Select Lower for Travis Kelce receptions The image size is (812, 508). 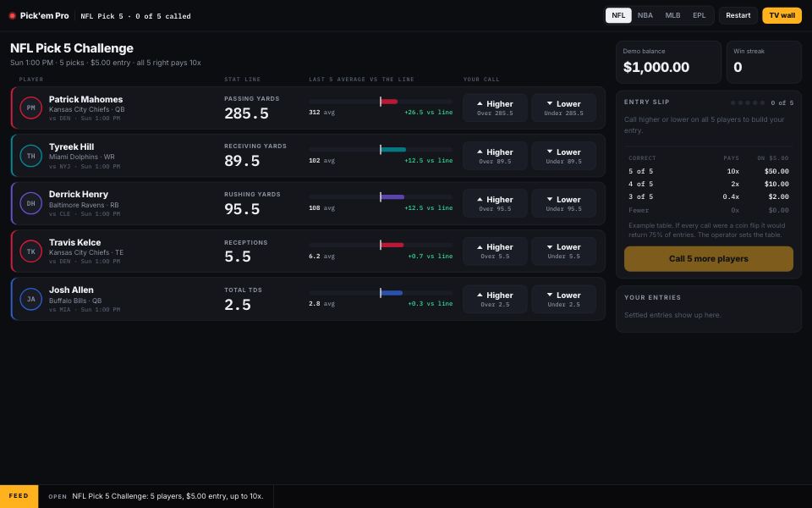pyautogui.click(x=564, y=251)
